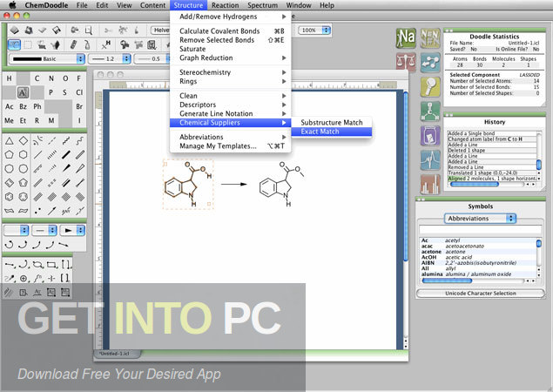The height and width of the screenshot is (392, 553).
Task: Open the purple jar widget icon
Action: (430, 136)
